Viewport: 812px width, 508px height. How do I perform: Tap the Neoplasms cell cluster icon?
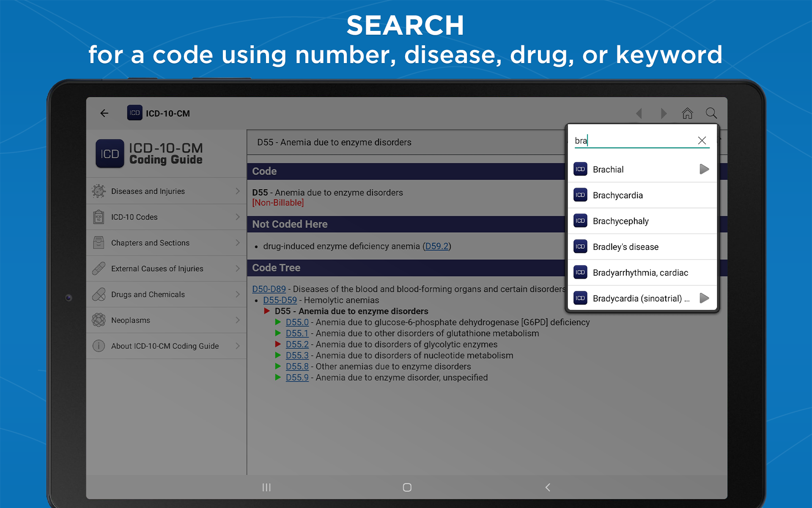click(99, 320)
